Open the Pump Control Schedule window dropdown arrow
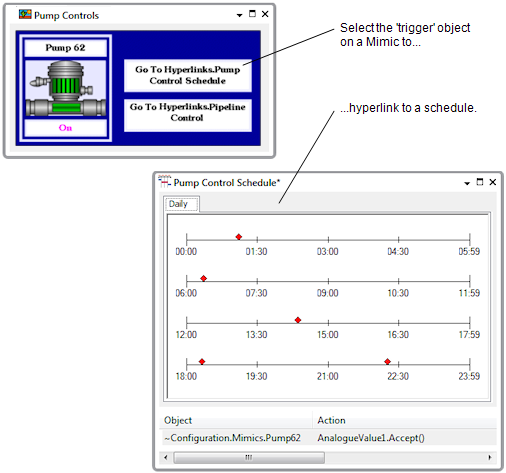Viewport: 506px width, 473px height. (x=467, y=183)
